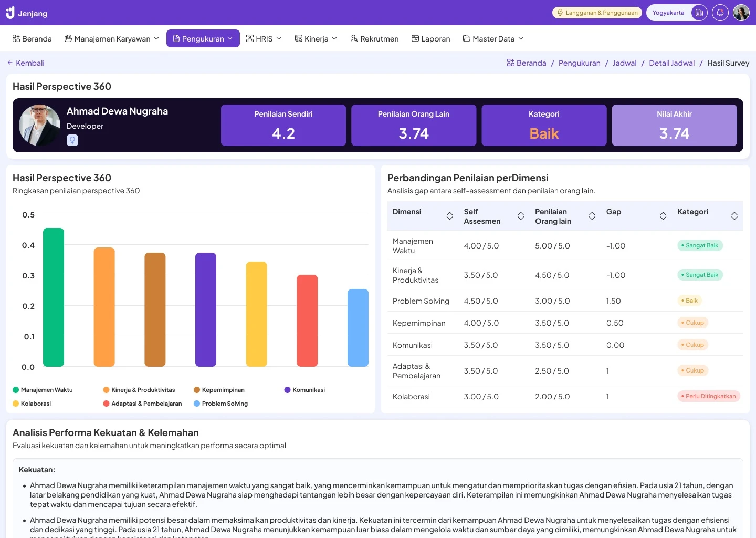Sort by Penilaian Orang lain column

tap(592, 216)
